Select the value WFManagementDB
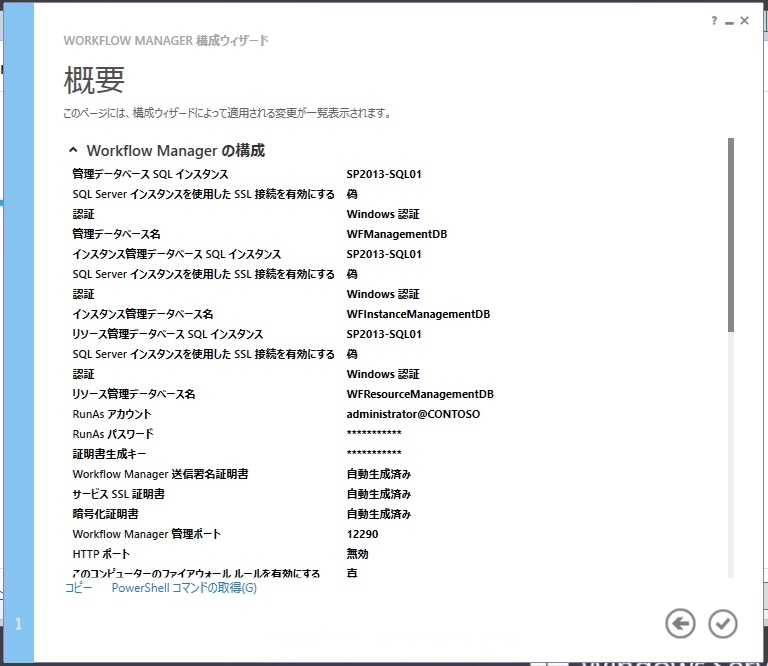This screenshot has width=768, height=666. coord(397,234)
